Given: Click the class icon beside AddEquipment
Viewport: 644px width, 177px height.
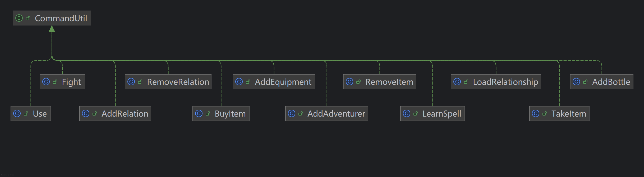Looking at the screenshot, I should tap(239, 82).
